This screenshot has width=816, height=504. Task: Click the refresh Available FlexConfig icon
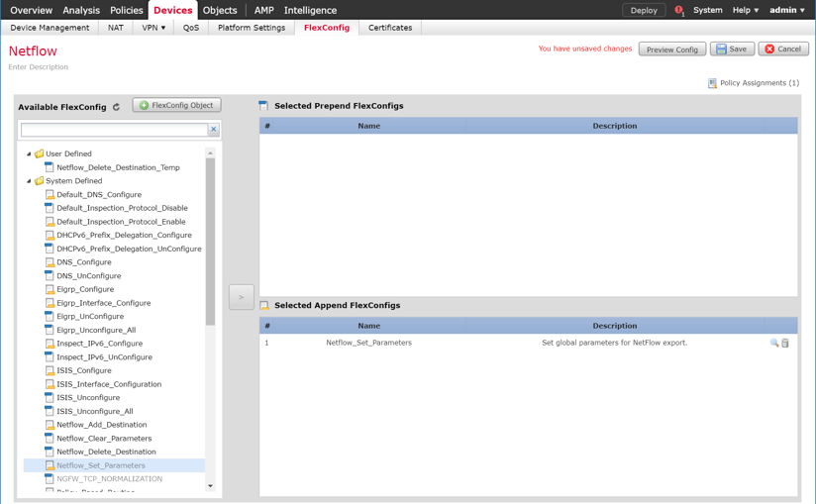tap(117, 107)
